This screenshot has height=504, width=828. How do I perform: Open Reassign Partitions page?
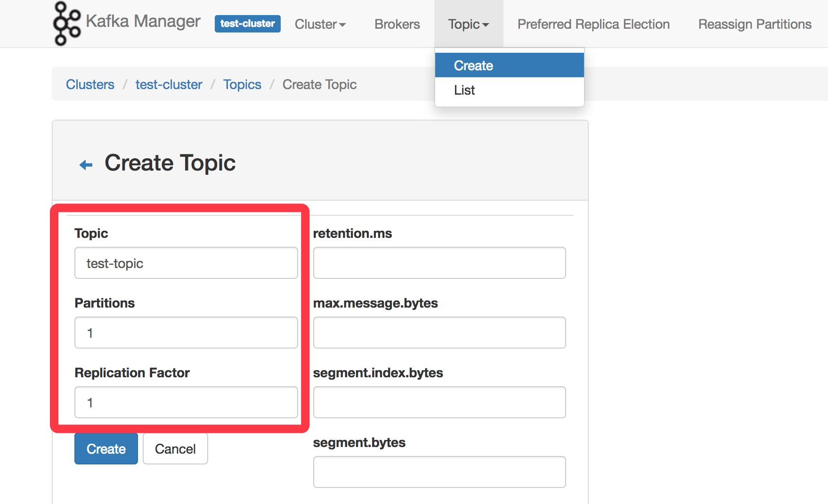[755, 24]
